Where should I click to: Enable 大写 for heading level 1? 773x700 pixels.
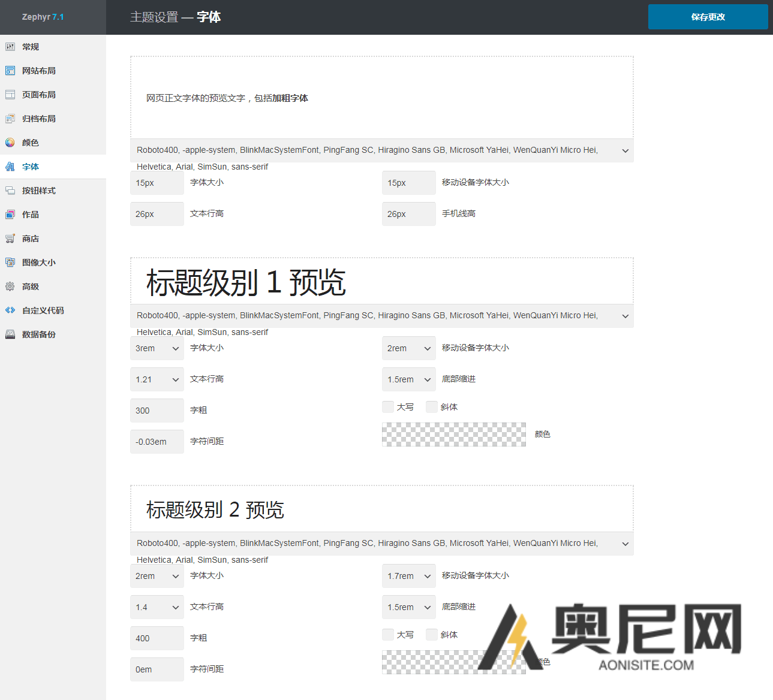click(387, 406)
